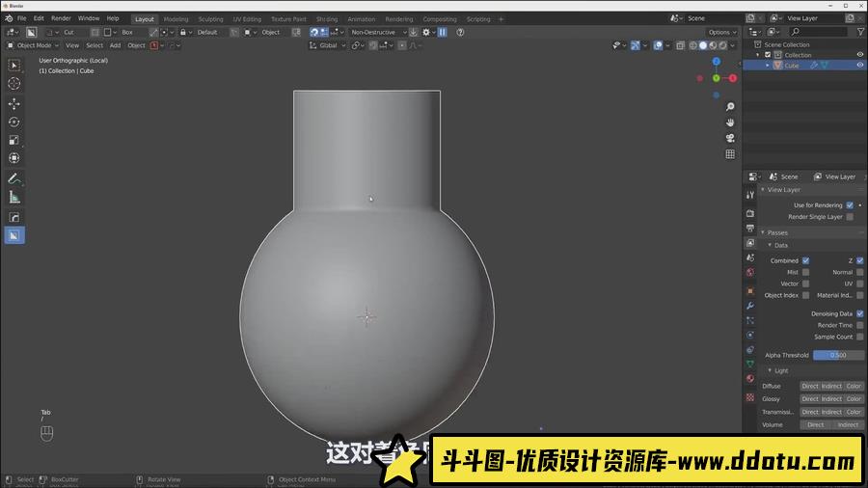868x488 pixels.
Task: Hide the Cube object with eye icon
Action: pyautogui.click(x=860, y=66)
